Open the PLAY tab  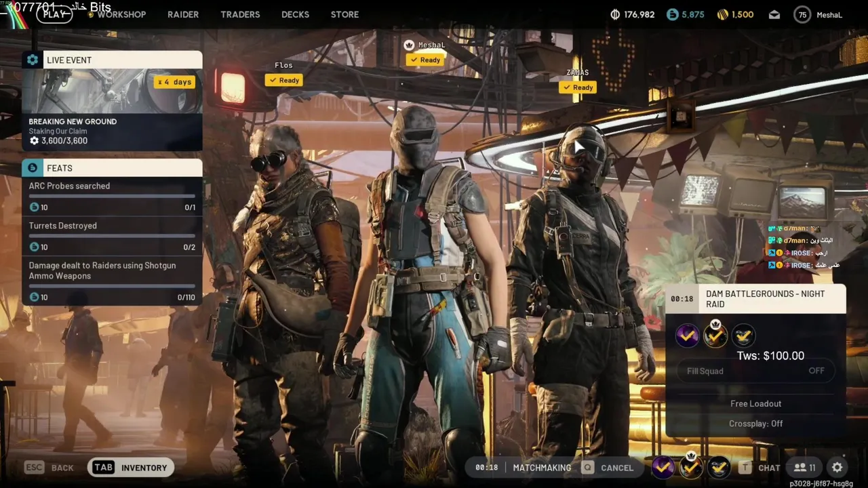click(54, 14)
